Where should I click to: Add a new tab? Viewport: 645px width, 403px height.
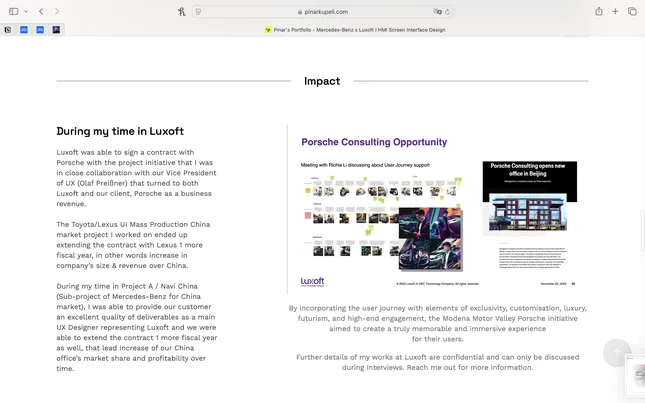pos(615,12)
